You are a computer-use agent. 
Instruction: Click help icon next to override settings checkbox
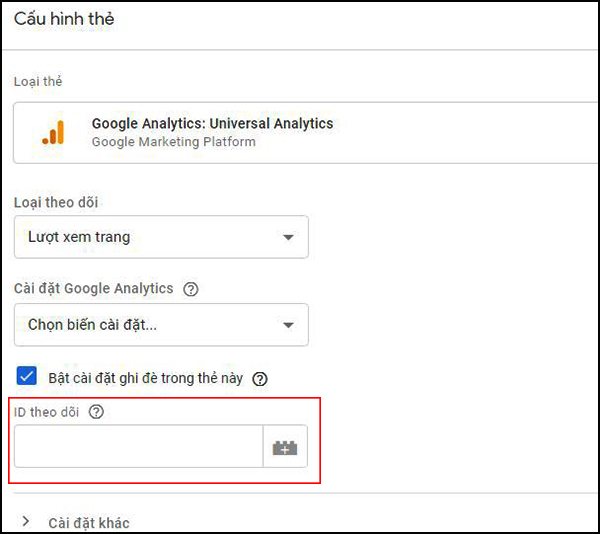pos(260,379)
